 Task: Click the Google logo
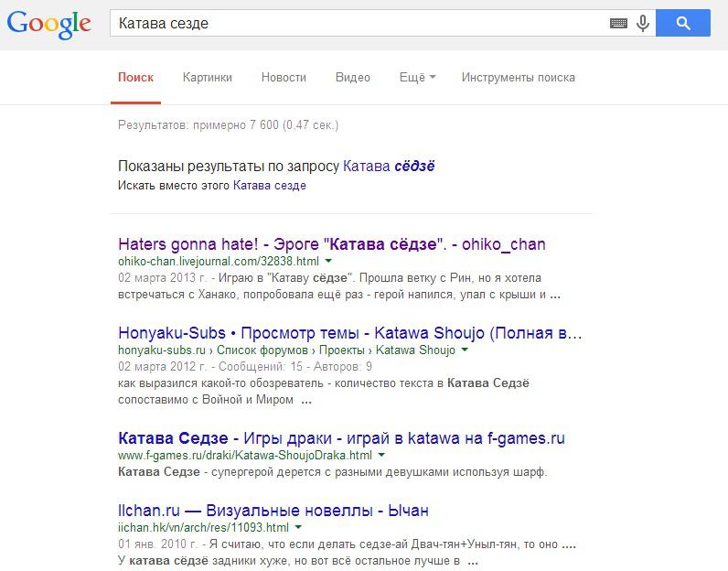48,25
